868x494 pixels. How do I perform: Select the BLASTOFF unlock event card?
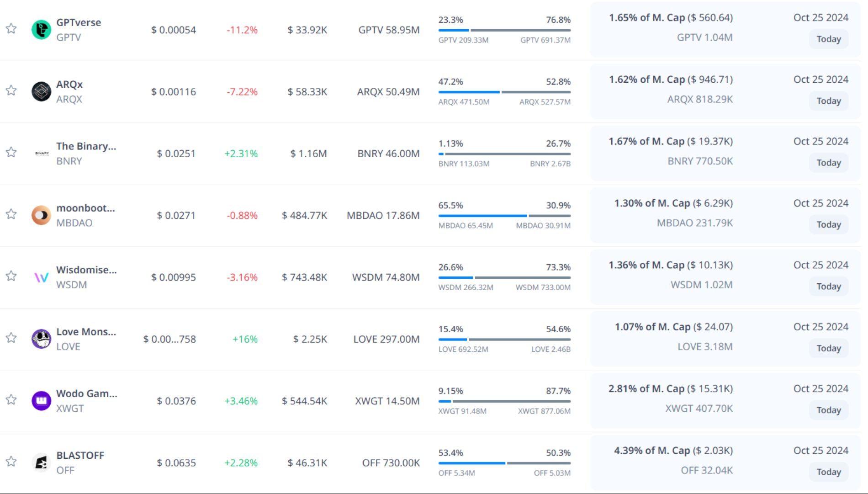[x=725, y=462]
